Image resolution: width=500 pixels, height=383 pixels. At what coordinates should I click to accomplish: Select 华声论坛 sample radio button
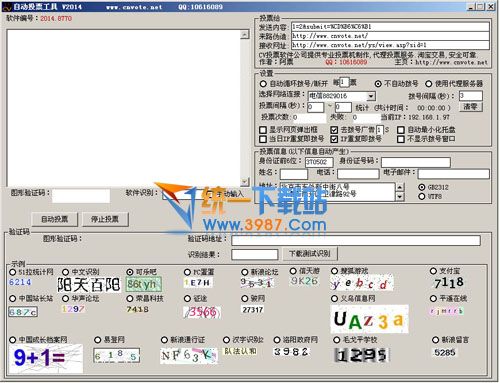point(66,298)
